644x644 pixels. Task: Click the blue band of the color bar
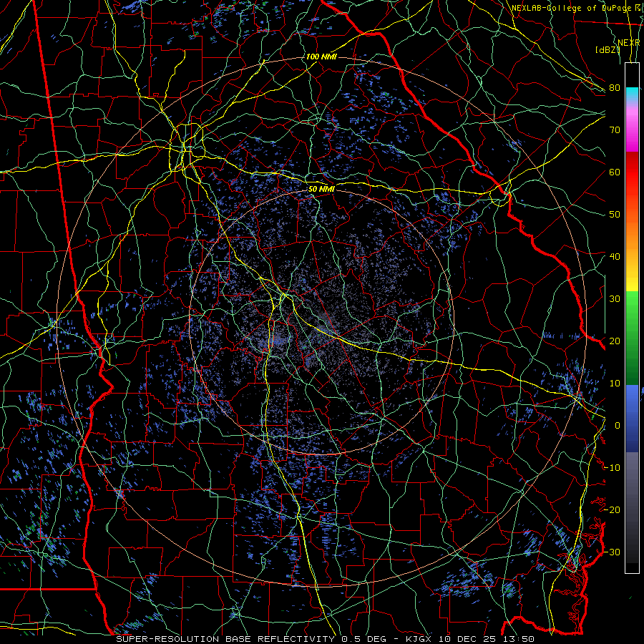(x=632, y=418)
